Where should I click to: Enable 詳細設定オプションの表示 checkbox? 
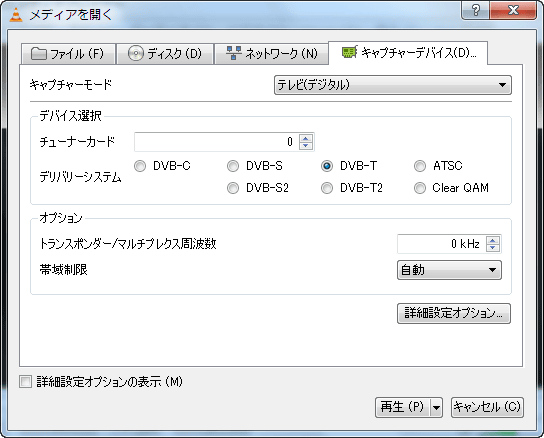click(x=25, y=382)
